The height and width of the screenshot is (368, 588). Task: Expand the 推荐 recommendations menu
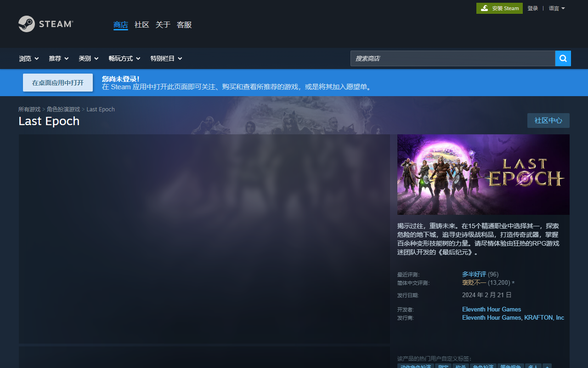(59, 58)
